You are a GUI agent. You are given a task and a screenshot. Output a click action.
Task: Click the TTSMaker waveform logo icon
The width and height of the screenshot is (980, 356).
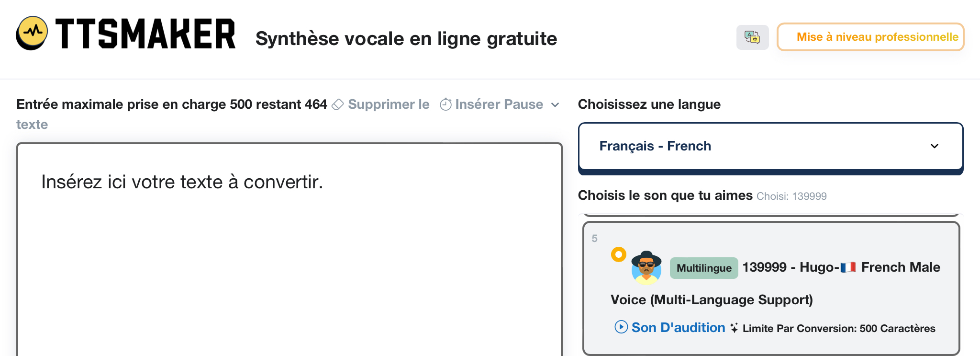click(x=32, y=33)
